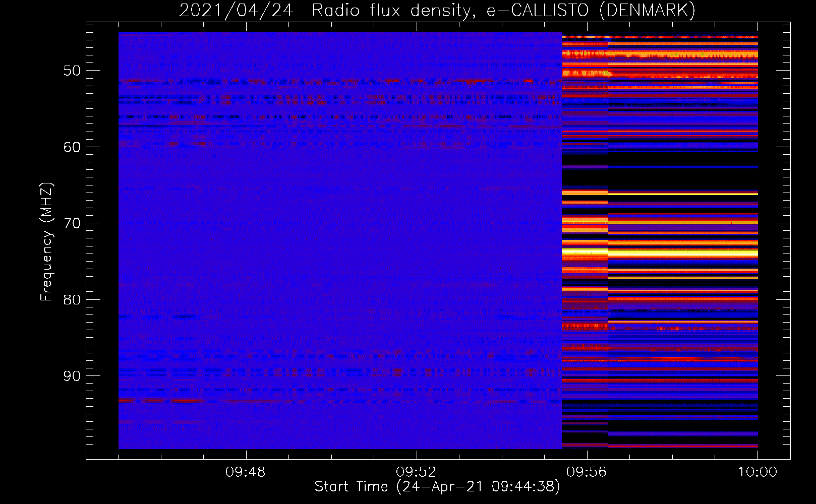Viewport: 816px width, 504px height.
Task: Click the 50 frequency tick label
Action: pos(72,71)
